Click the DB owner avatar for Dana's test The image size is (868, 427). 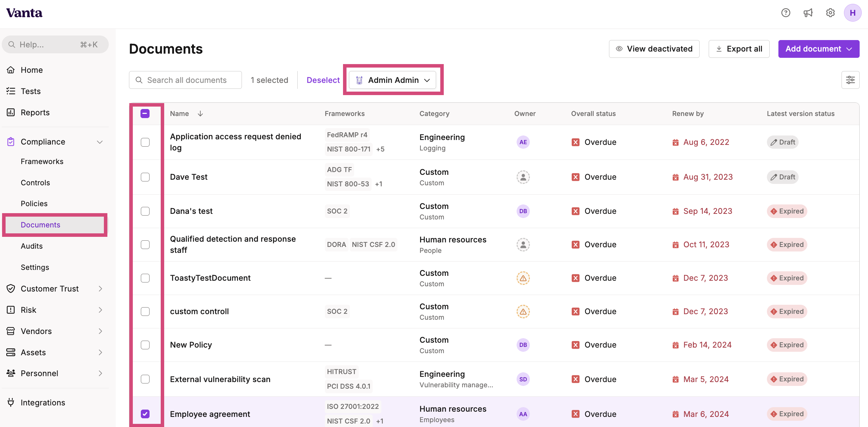click(x=523, y=211)
